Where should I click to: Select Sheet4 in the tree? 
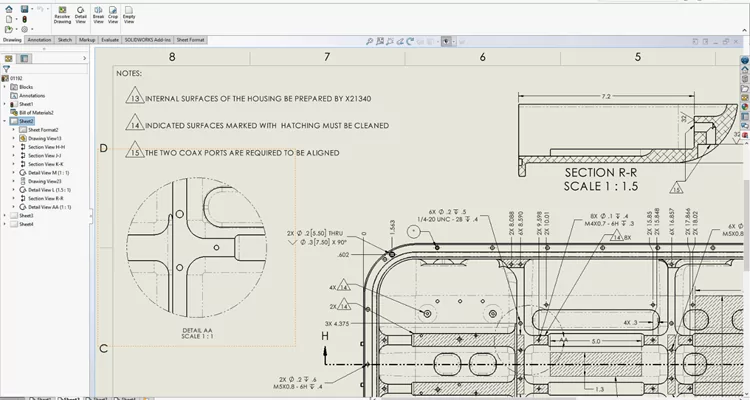click(x=22, y=224)
